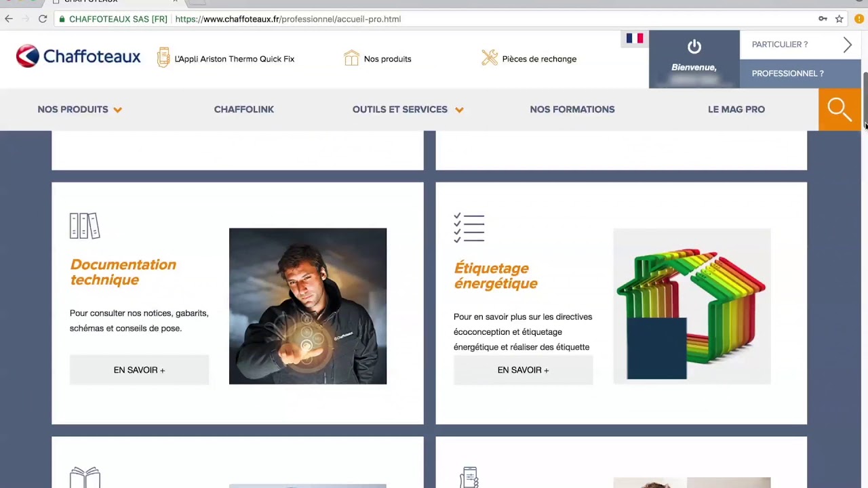
Task: Click text 'Pour consulter nos notices, gabarits,'
Action: (139, 313)
